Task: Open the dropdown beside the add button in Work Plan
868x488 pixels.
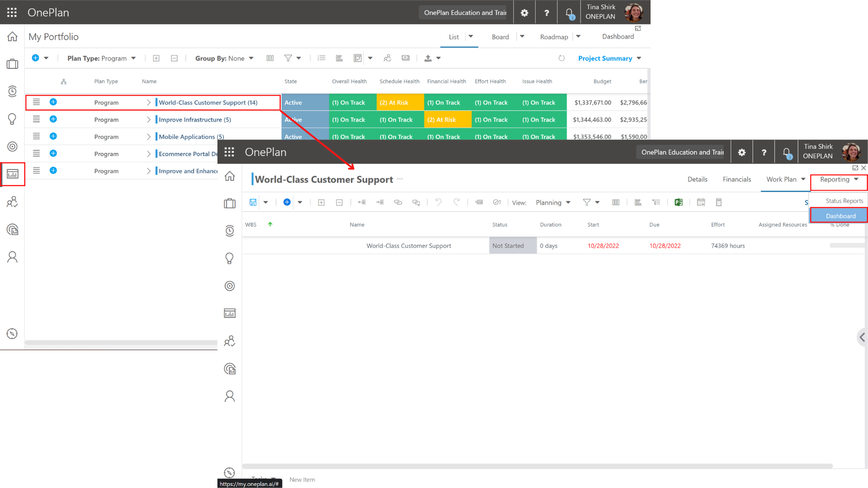Action: (x=300, y=202)
